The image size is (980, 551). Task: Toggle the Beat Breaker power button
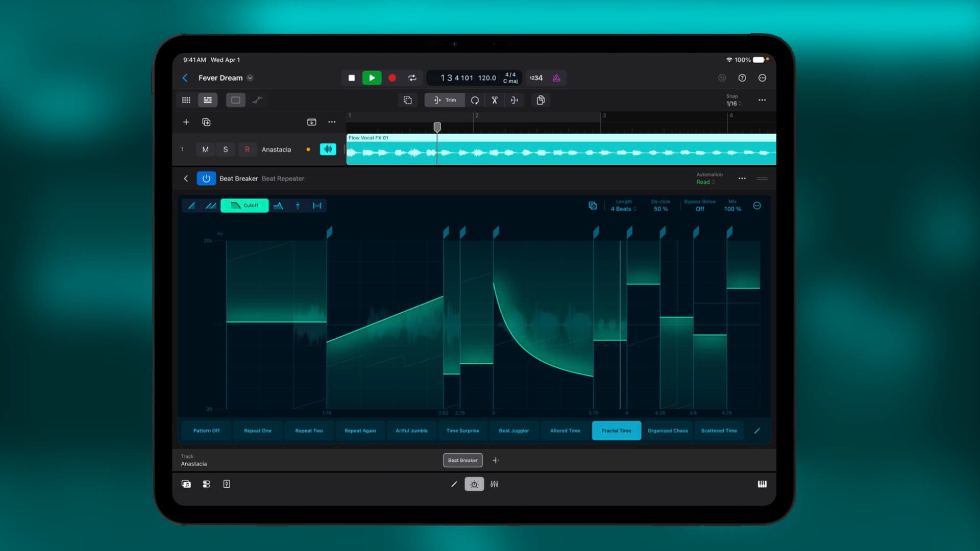pos(206,179)
